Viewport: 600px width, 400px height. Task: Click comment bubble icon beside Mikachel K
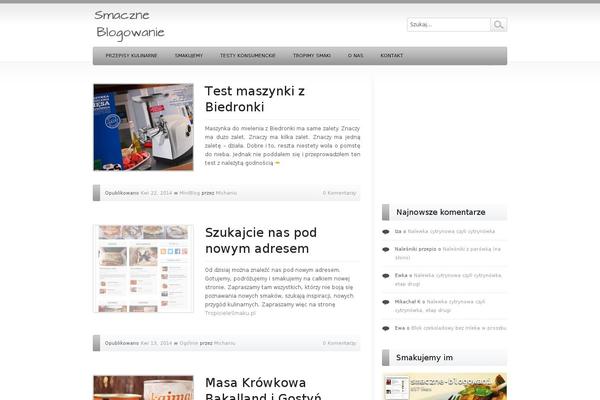[386, 302]
